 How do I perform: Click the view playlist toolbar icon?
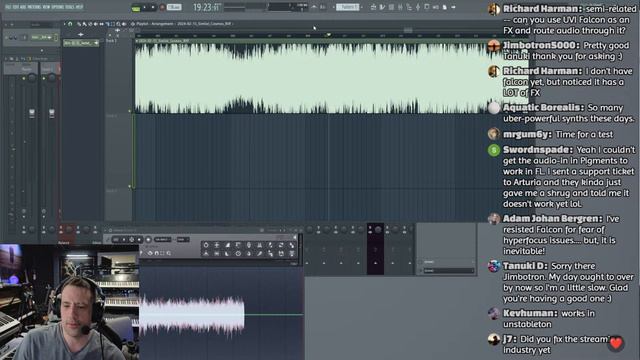point(373,7)
